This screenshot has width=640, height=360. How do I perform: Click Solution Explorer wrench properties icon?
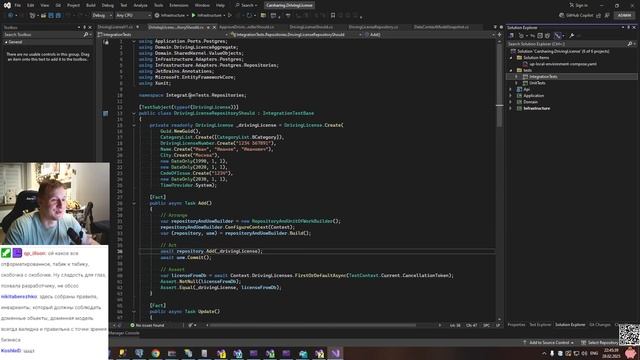(571, 36)
